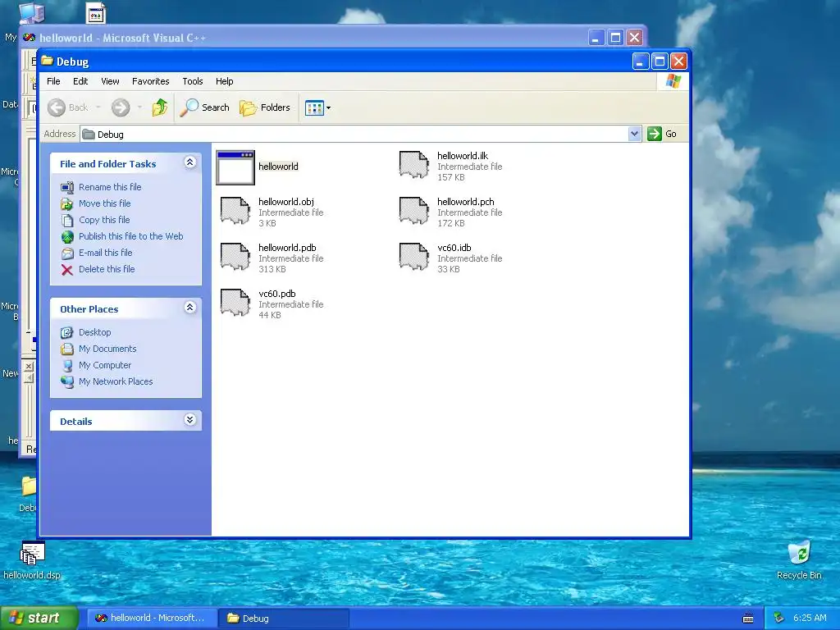Open the View menu
The image size is (840, 630).
[x=110, y=81]
